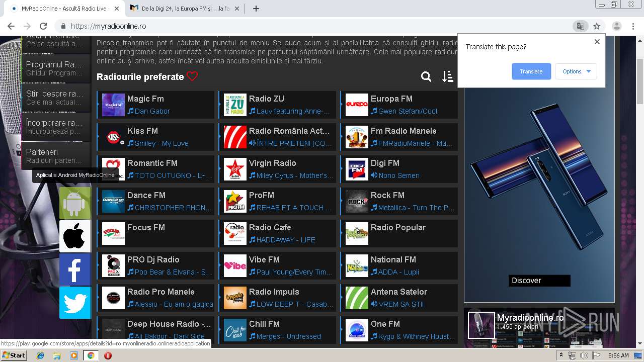Open Deep House Radio station
Image resolution: width=644 pixels, height=362 pixels.
(x=156, y=330)
